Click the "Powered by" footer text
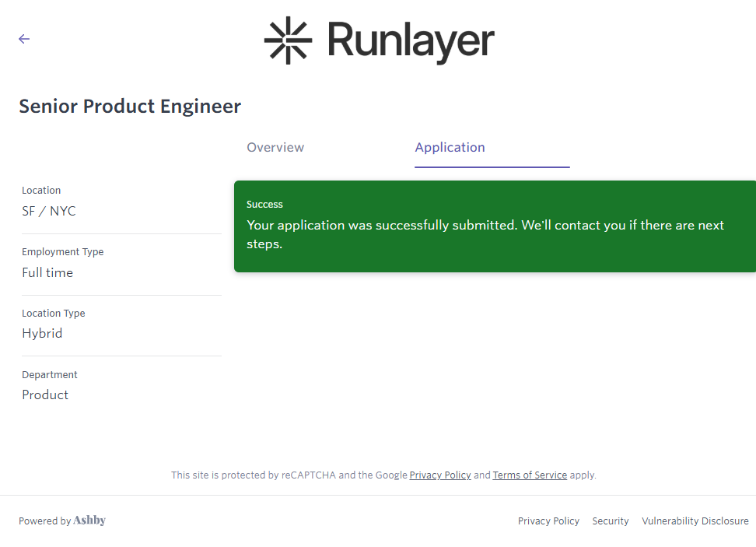Screen dimensions: 756x547 [x=44, y=521]
